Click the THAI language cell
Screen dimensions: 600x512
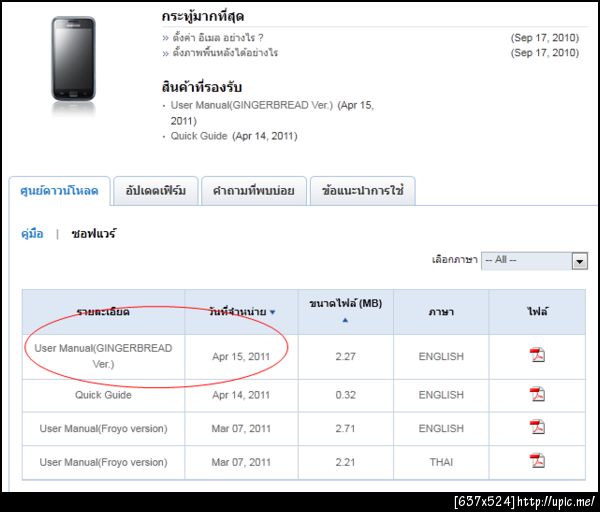click(x=441, y=462)
